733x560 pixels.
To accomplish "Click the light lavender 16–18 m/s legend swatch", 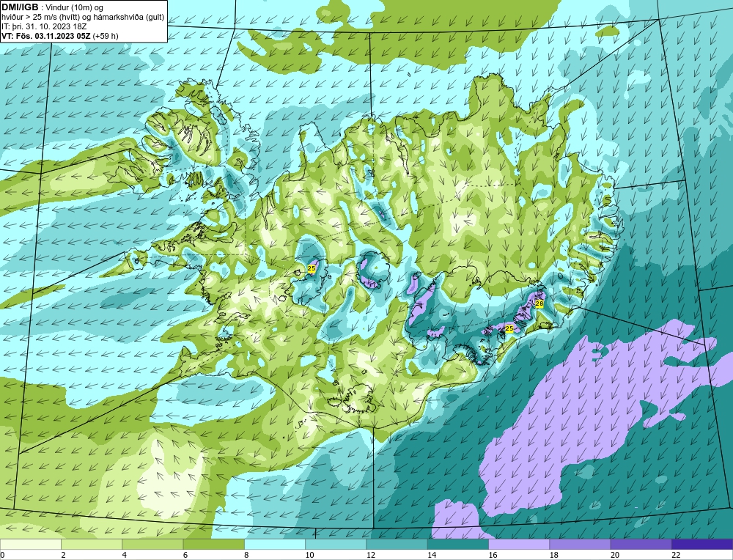I will tap(519, 544).
